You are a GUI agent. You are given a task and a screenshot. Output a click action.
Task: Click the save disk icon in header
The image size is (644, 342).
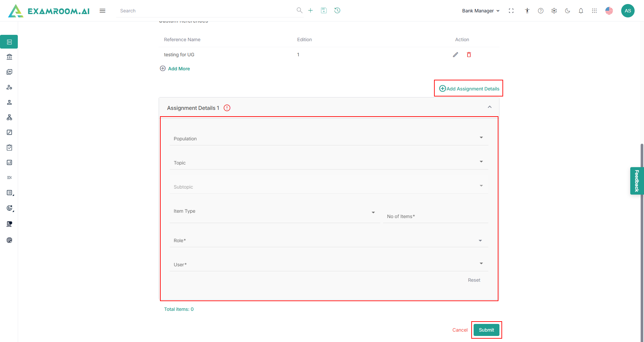pos(324,10)
